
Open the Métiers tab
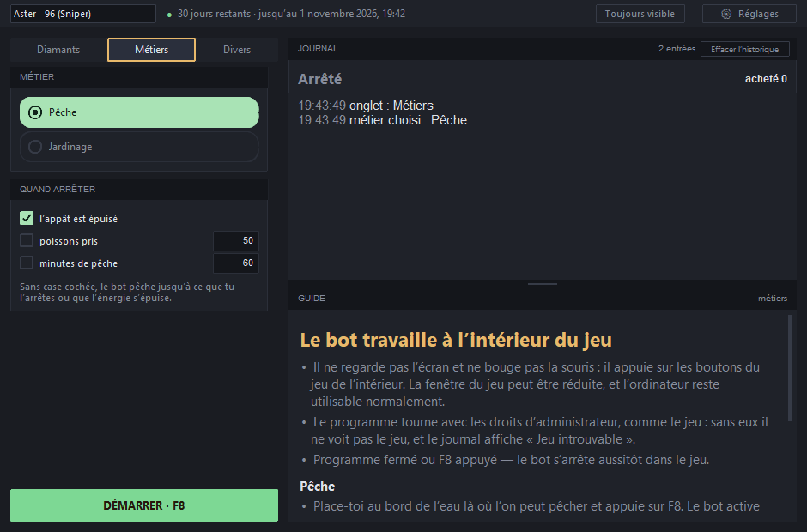click(x=151, y=50)
